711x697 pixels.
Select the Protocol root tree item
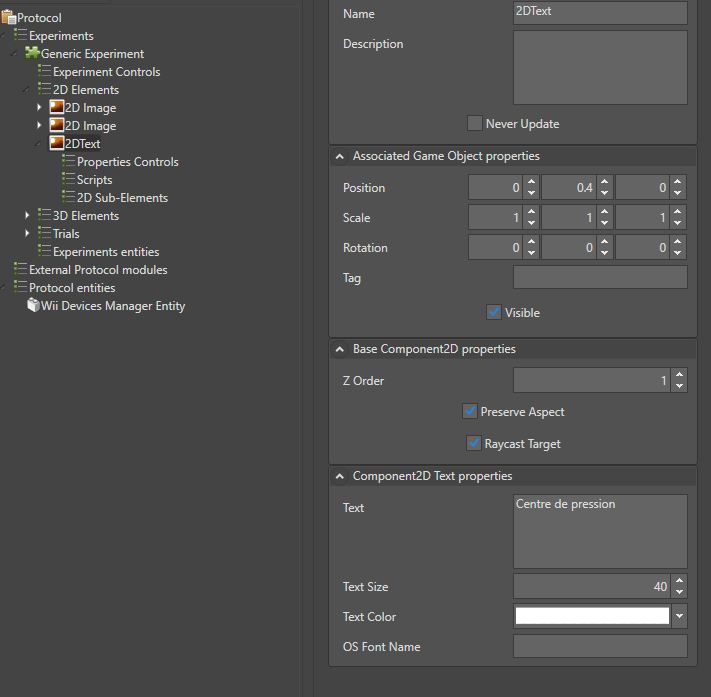point(39,18)
